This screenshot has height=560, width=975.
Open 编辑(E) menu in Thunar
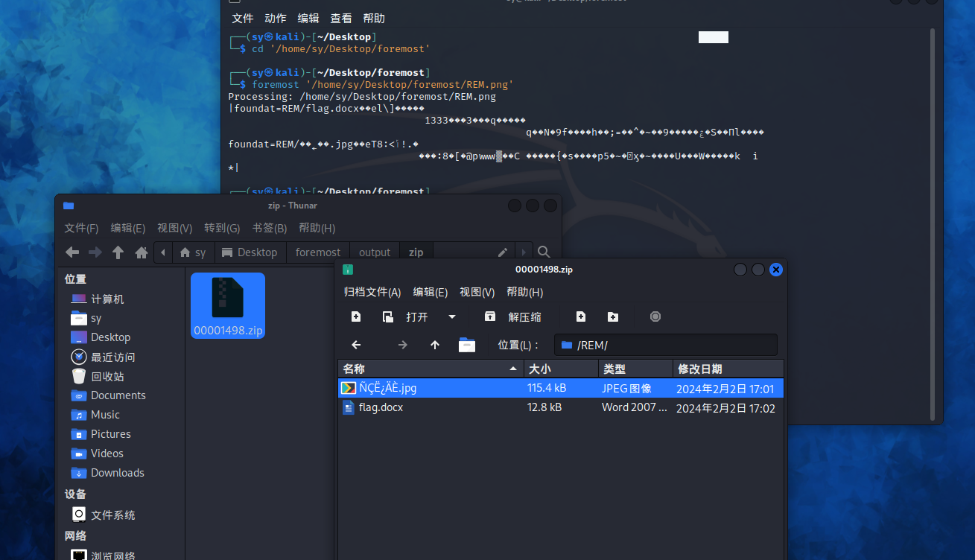point(128,228)
